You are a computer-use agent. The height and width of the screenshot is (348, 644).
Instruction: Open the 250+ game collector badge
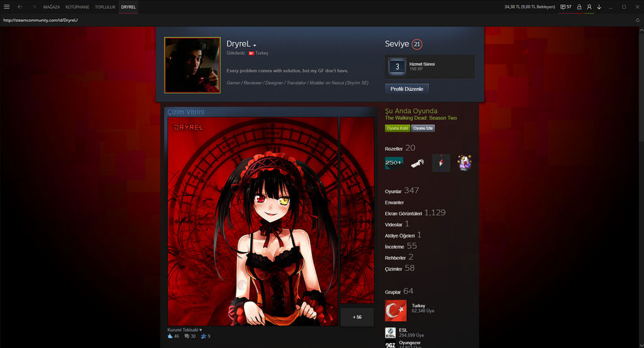[x=394, y=163]
